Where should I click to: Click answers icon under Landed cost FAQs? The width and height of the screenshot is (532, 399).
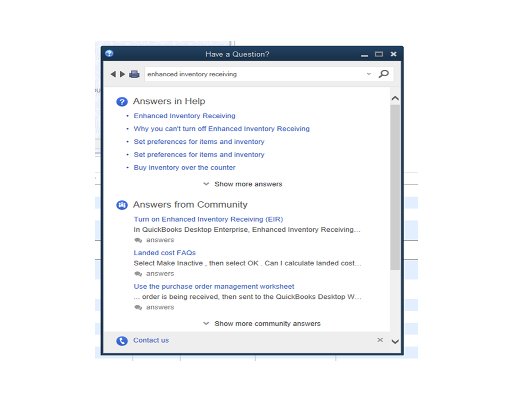pos(138,274)
